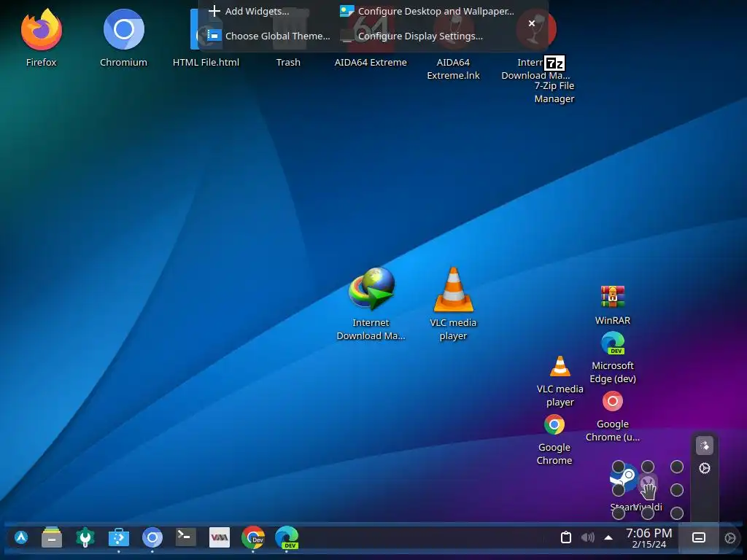Launch the green wrench settings tool
The image size is (747, 560).
(x=85, y=537)
